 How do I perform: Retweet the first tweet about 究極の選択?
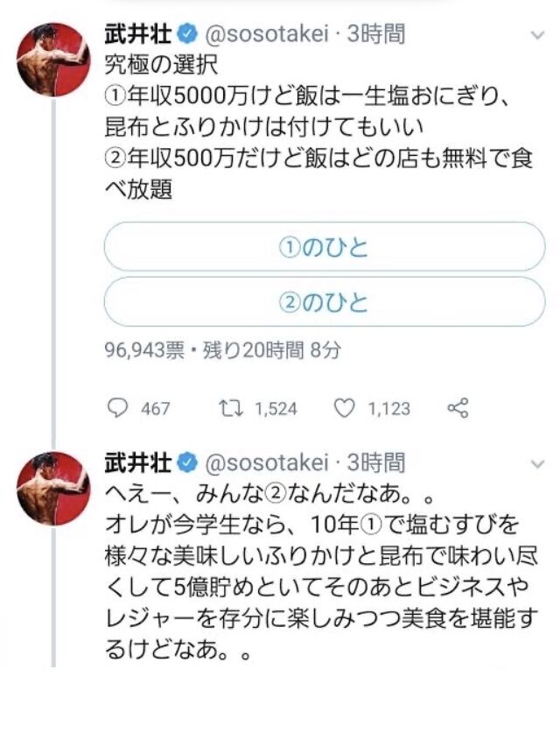231,408
